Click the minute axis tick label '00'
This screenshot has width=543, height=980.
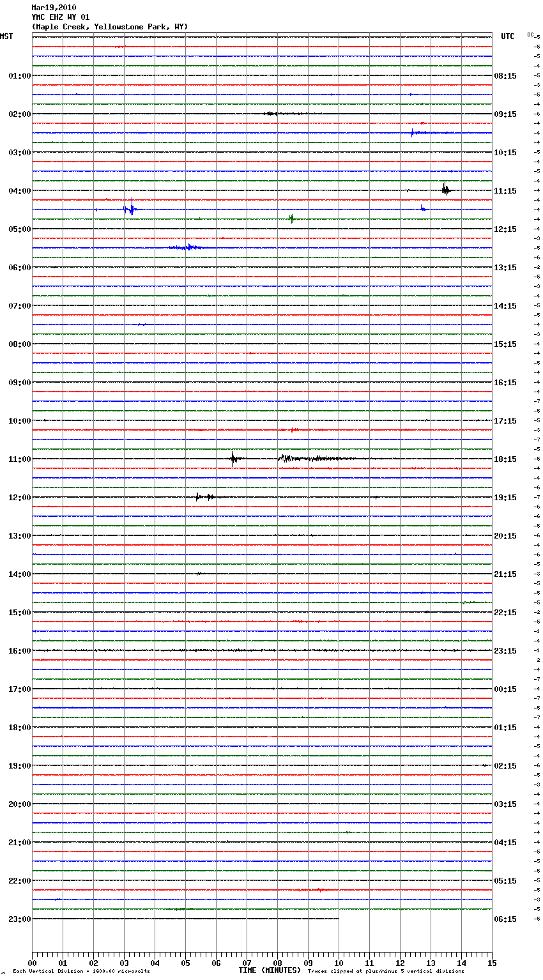pyautogui.click(x=32, y=963)
